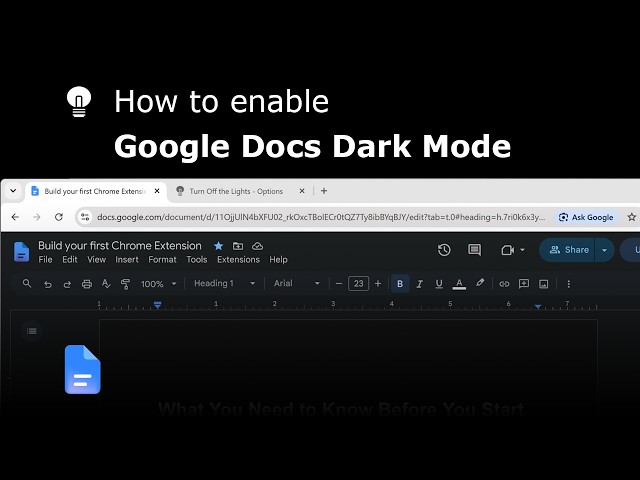Click the Share button

[569, 250]
